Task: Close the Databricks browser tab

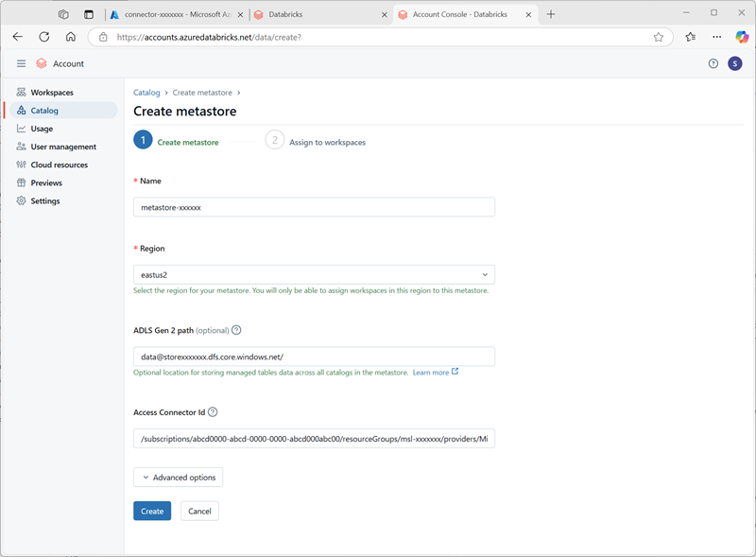Action: (x=385, y=15)
